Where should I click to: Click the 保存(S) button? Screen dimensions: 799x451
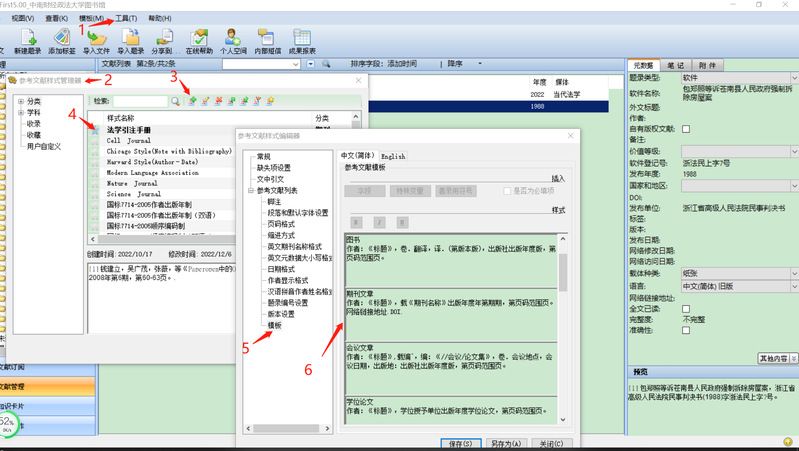461,443
